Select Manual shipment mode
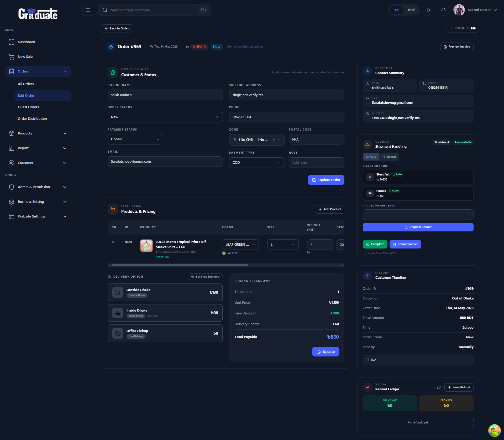This screenshot has width=504, height=440. [389, 157]
